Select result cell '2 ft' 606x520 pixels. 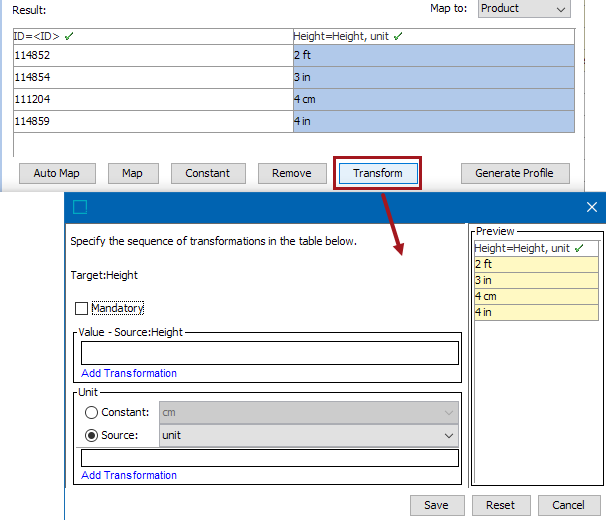click(434, 55)
